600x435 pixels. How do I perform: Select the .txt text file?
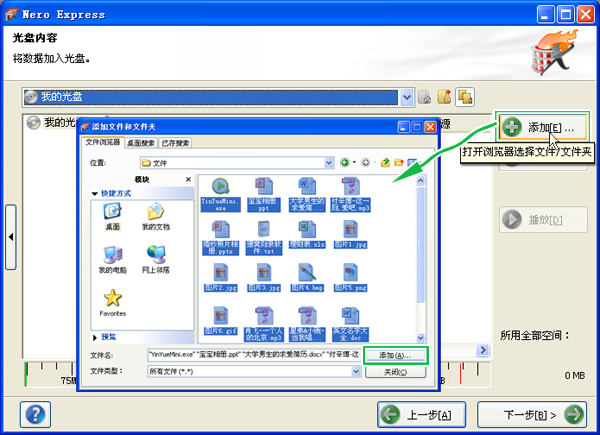(264, 238)
